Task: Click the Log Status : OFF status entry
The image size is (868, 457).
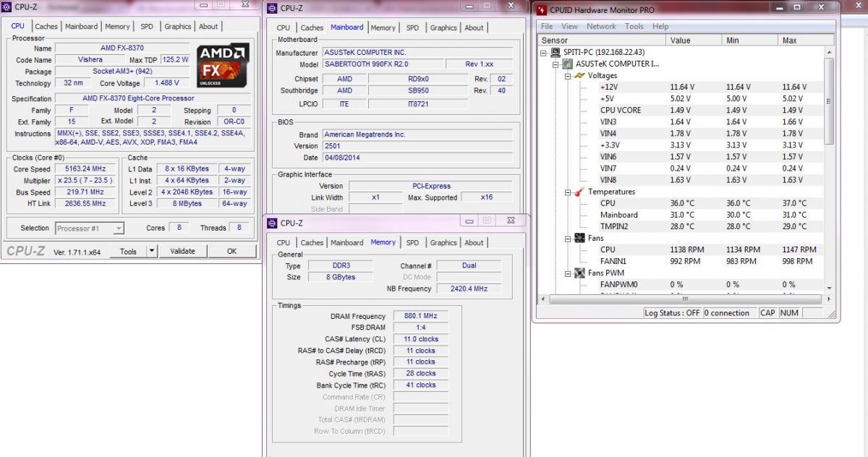Action: (x=673, y=313)
